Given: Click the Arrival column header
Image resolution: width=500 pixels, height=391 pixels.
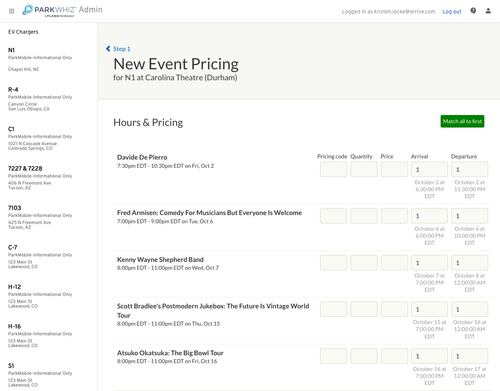Looking at the screenshot, I should click(419, 156).
